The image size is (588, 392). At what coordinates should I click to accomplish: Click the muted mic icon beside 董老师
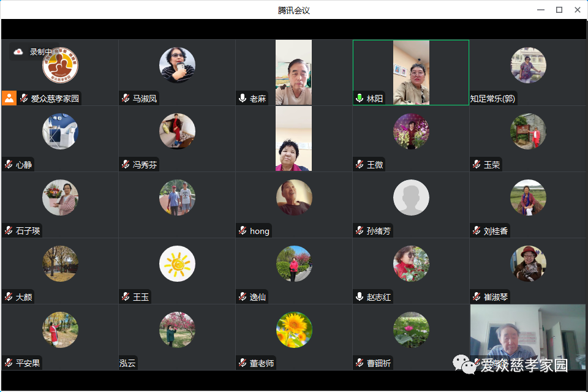click(x=243, y=363)
